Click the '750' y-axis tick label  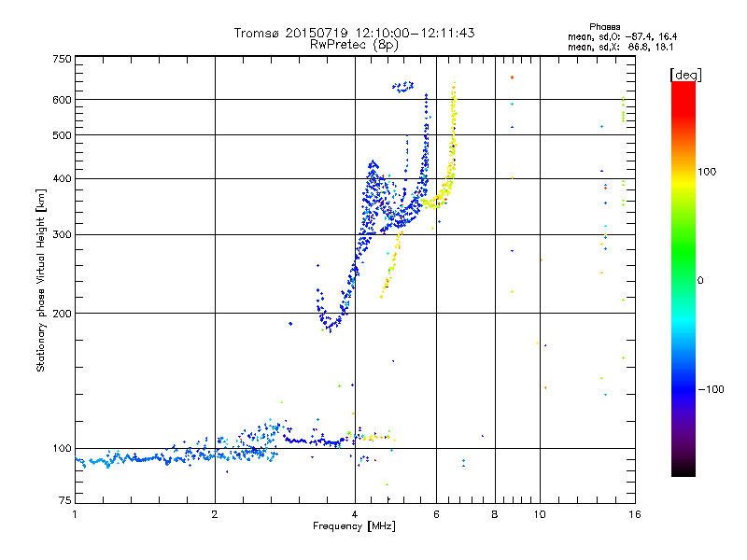pyautogui.click(x=62, y=59)
